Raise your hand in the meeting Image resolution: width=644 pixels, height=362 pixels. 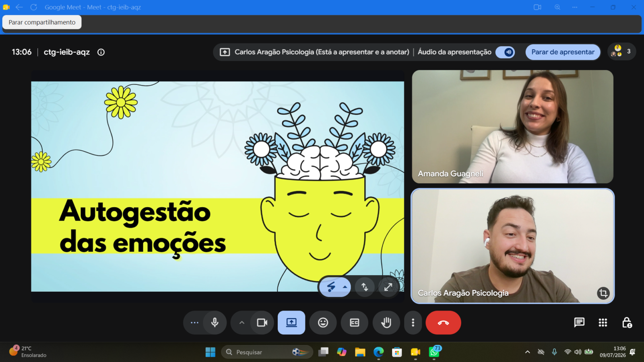click(386, 323)
